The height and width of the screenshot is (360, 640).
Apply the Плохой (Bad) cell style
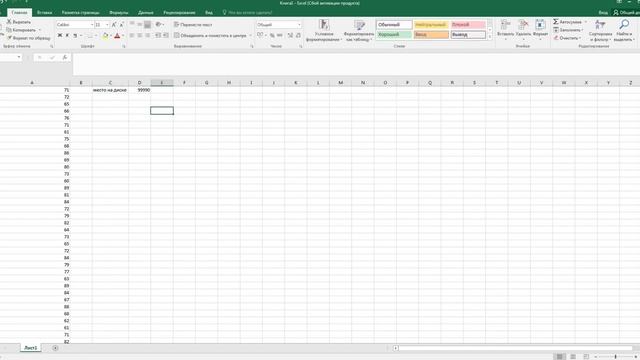click(x=468, y=25)
